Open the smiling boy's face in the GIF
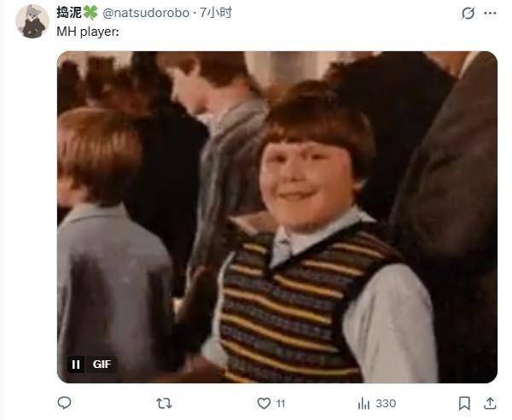The height and width of the screenshot is (420, 512). [307, 184]
